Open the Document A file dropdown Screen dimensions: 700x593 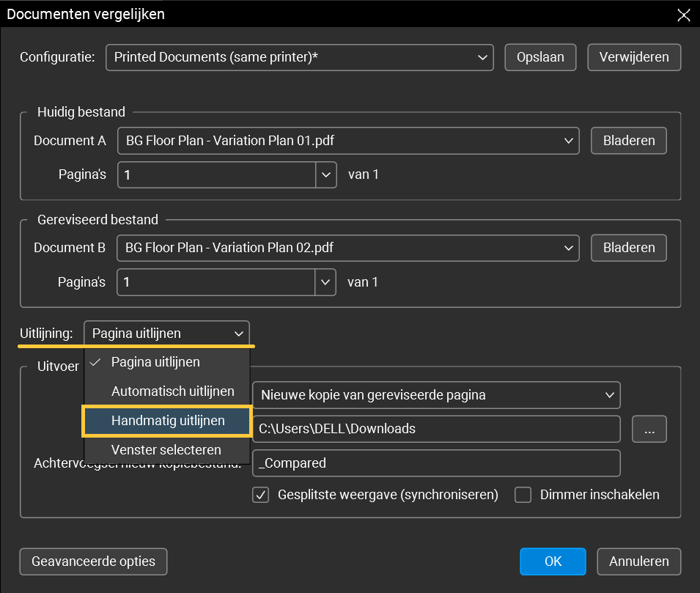[348, 141]
